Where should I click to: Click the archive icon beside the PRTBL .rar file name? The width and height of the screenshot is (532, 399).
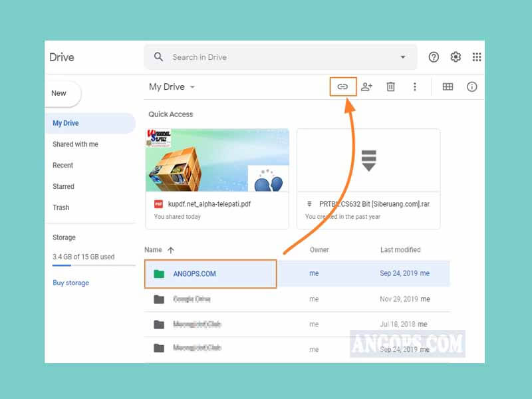pos(309,204)
